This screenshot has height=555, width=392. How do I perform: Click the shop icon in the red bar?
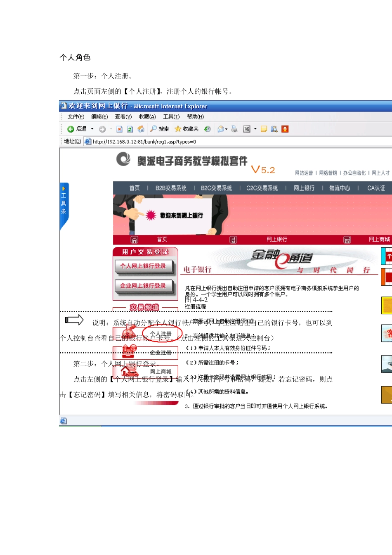347,240
